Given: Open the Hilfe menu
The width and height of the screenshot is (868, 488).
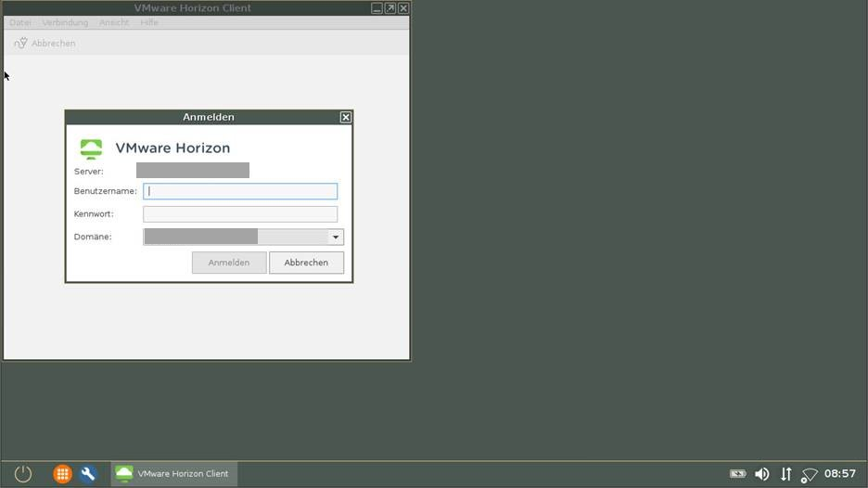Looking at the screenshot, I should pyautogui.click(x=149, y=22).
